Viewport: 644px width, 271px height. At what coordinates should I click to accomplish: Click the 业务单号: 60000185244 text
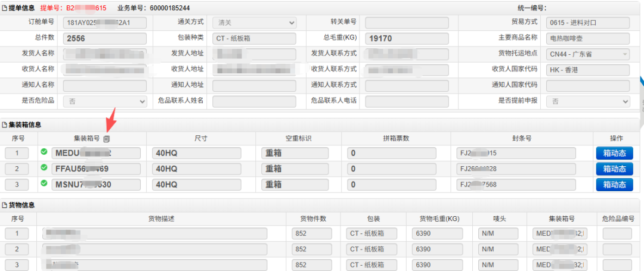154,8
